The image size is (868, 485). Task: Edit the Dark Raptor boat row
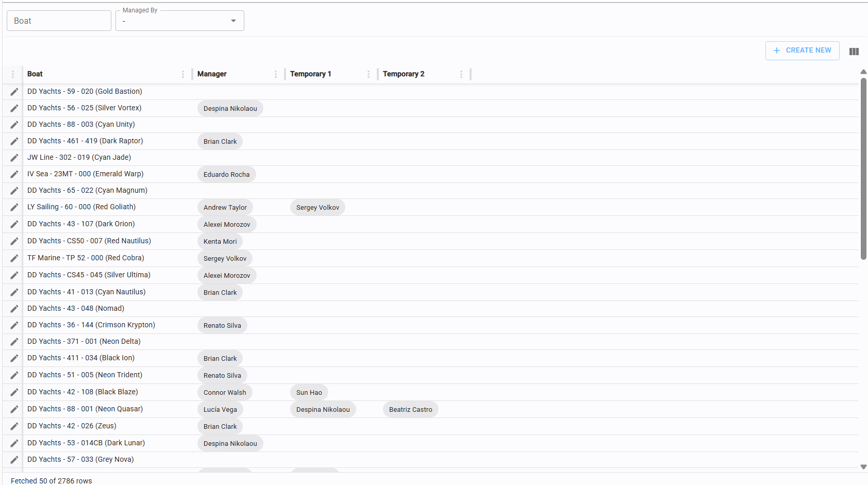pyautogui.click(x=14, y=141)
